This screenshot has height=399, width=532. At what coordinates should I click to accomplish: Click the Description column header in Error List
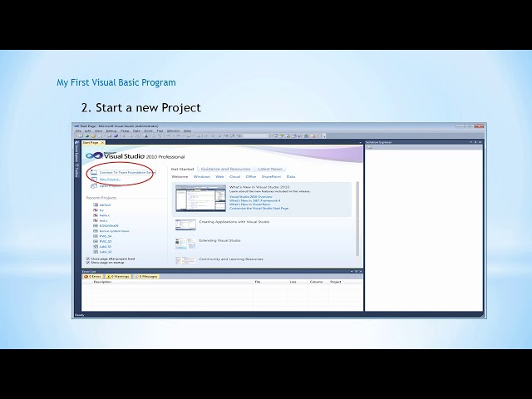point(102,282)
